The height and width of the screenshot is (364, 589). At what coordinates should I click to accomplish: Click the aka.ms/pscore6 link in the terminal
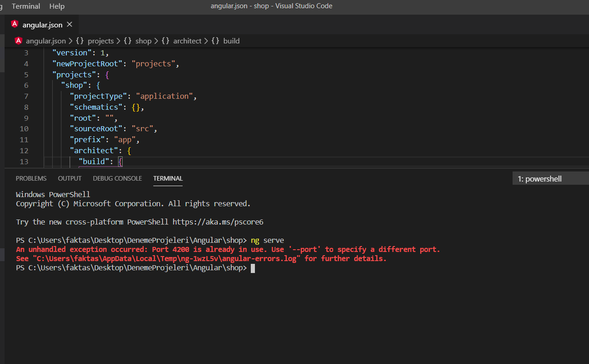point(218,222)
